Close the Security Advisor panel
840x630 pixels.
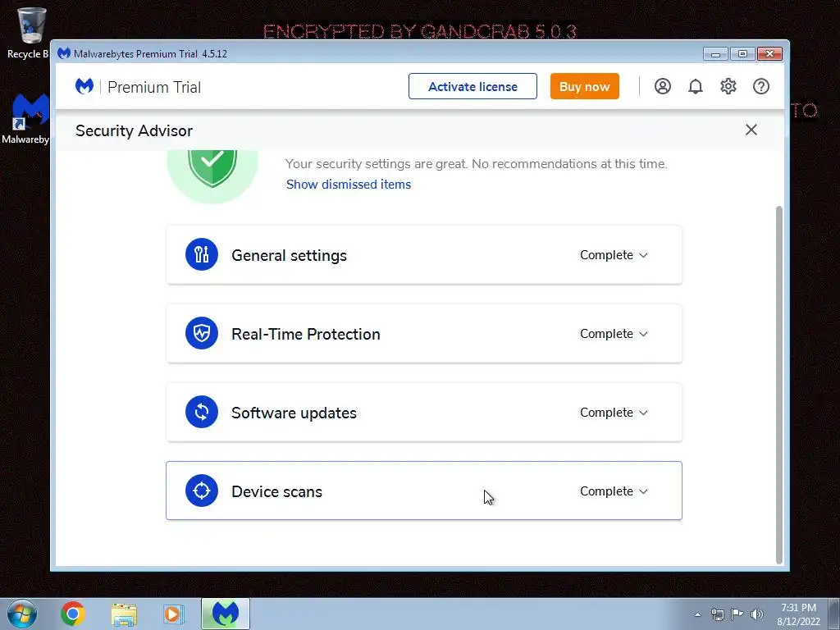[751, 130]
